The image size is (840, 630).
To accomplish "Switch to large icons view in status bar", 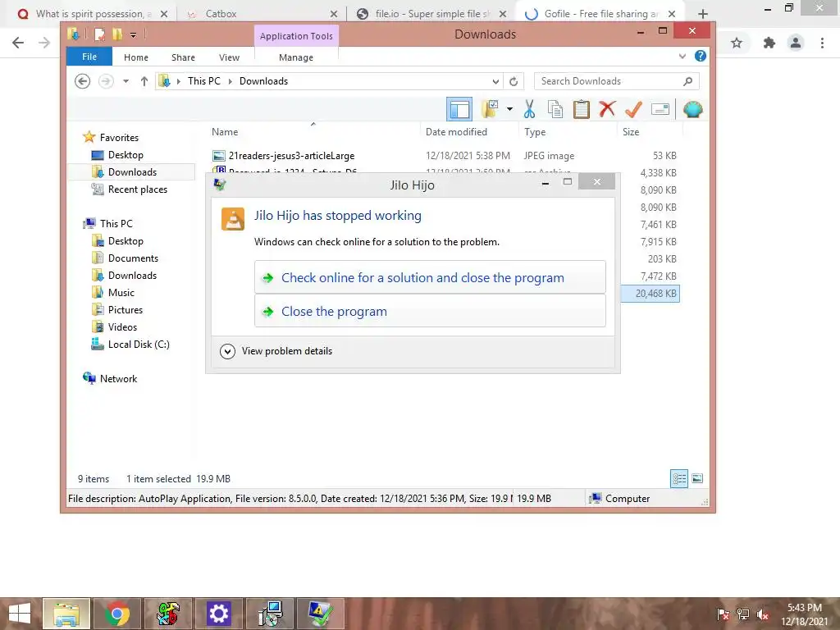I will [x=697, y=478].
